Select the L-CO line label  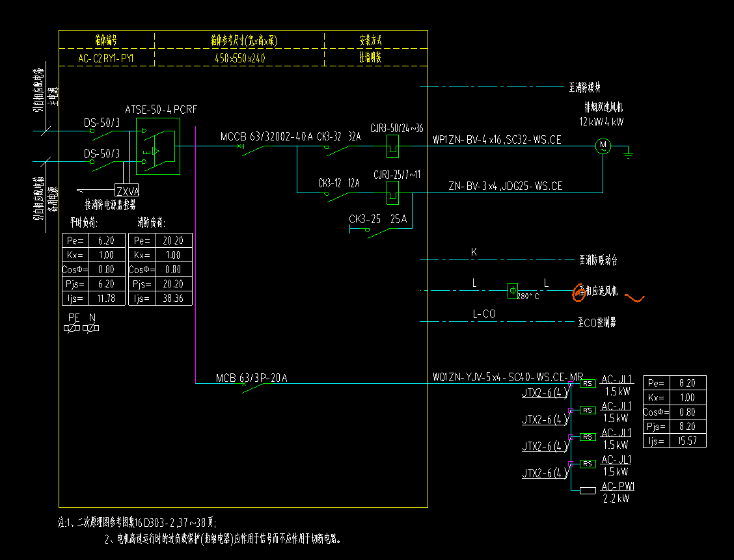(484, 314)
